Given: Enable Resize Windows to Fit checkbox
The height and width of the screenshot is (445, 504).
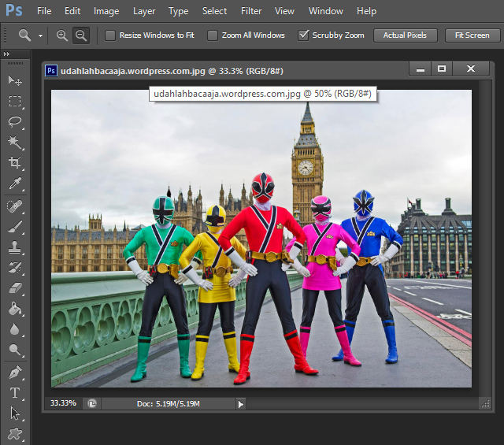Looking at the screenshot, I should 110,35.
